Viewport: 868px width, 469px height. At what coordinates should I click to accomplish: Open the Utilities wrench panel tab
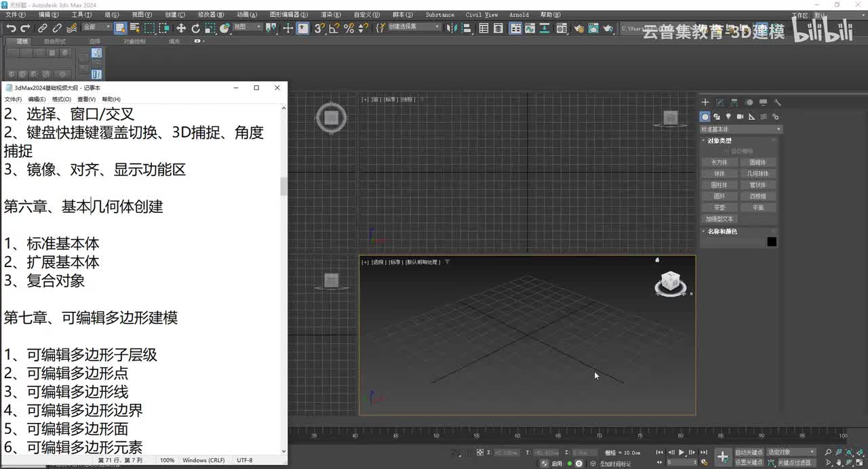click(778, 102)
